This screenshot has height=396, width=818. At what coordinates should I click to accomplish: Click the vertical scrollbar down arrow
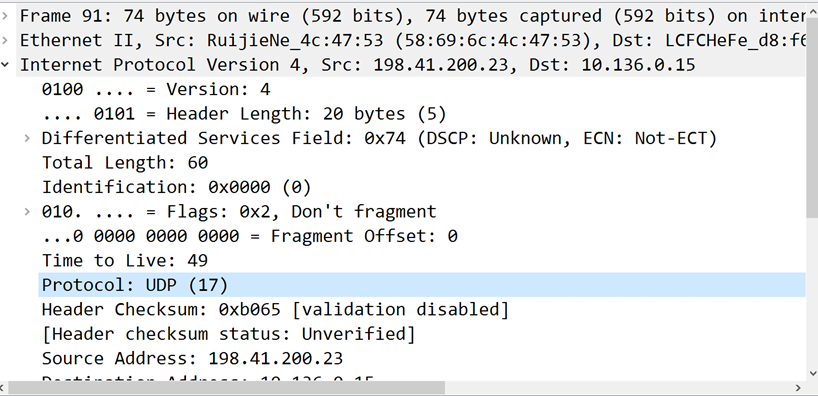coord(812,373)
